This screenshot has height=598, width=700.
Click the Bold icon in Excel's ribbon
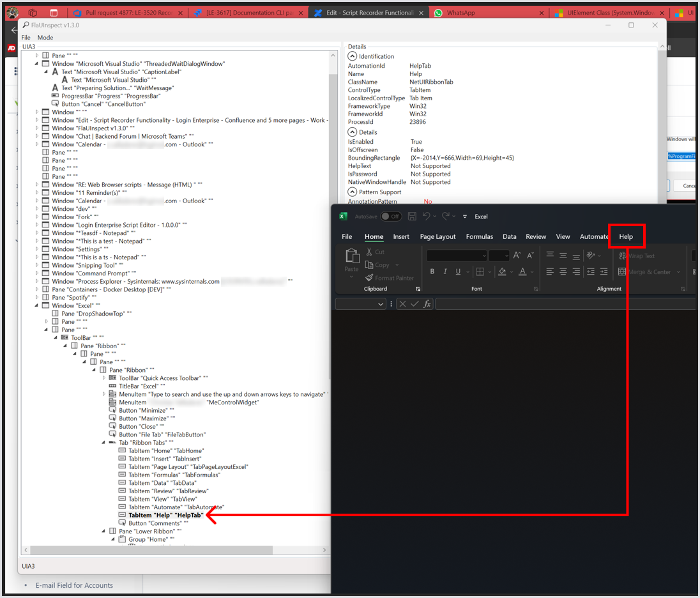(x=432, y=272)
